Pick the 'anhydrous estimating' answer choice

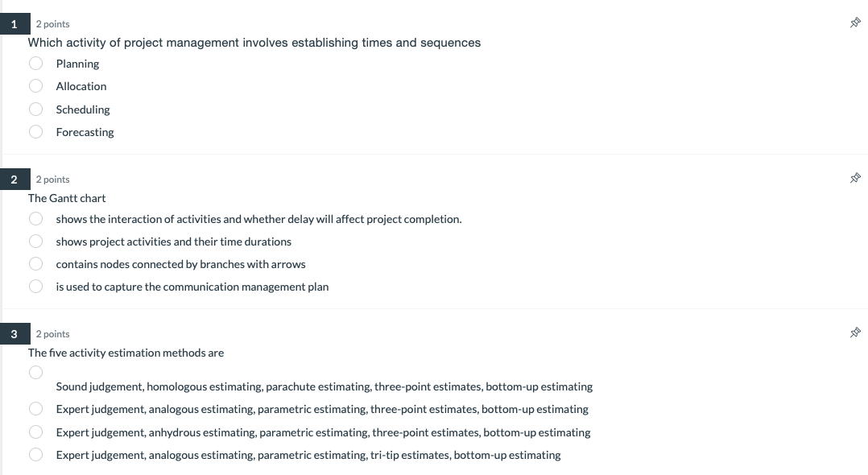[35, 432]
